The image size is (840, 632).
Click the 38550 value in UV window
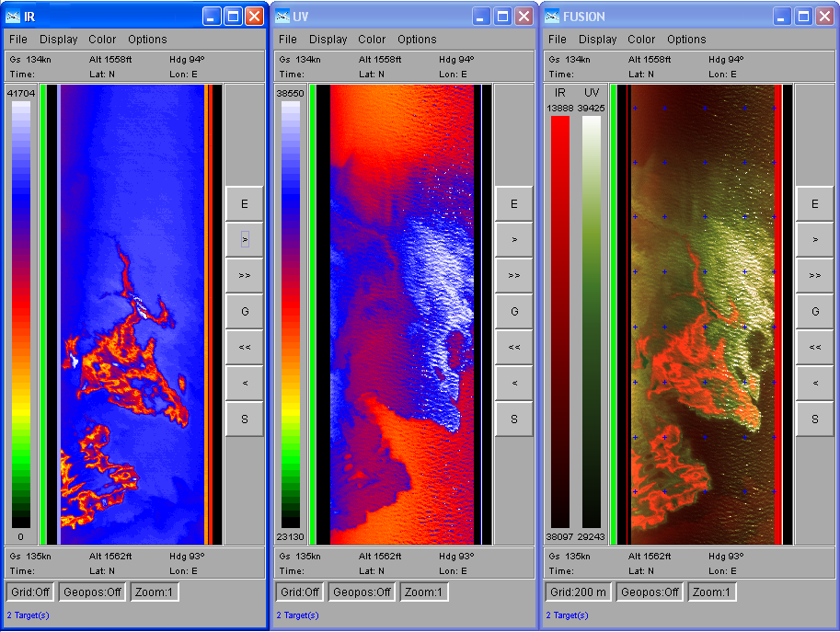291,93
